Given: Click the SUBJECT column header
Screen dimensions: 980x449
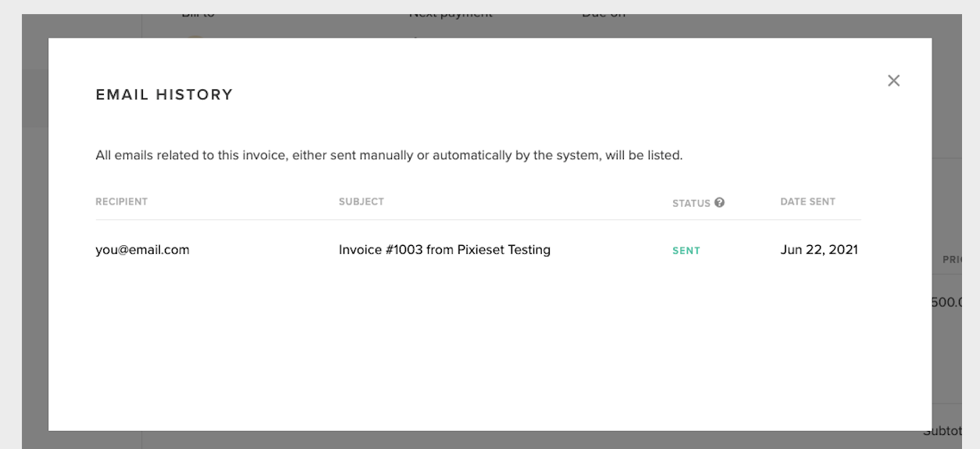Looking at the screenshot, I should 361,201.
